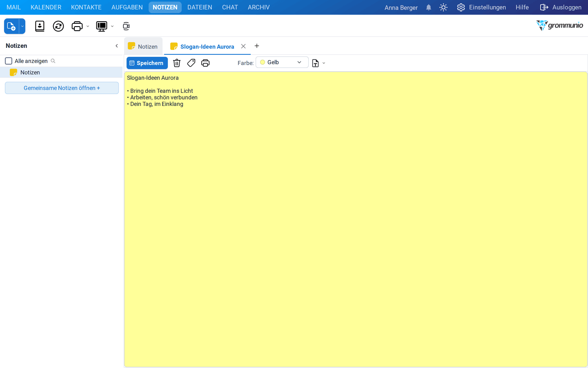Click the video meeting icon
This screenshot has width=588, height=368.
point(126,26)
